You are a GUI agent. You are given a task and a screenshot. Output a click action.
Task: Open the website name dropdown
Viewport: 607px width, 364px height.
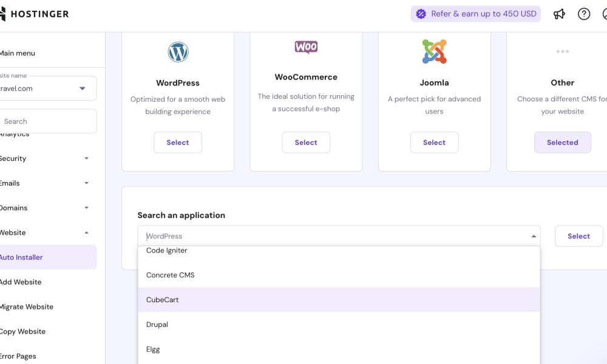click(83, 89)
